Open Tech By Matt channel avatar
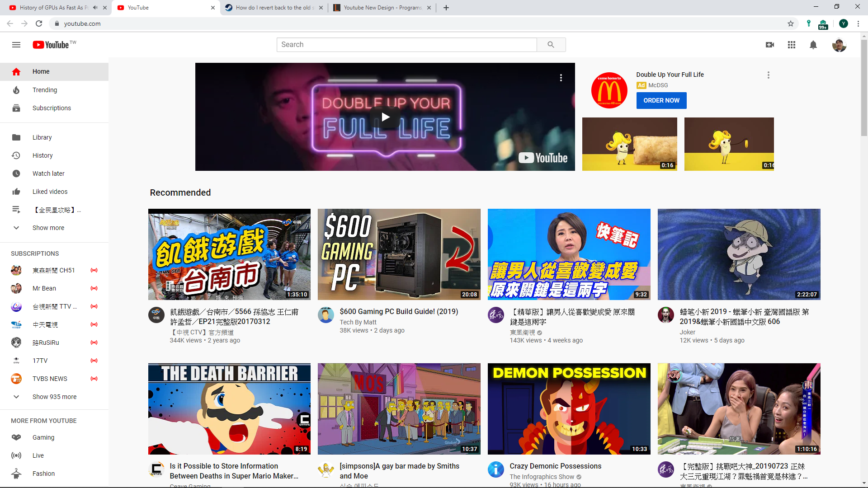868x488 pixels. click(x=325, y=315)
